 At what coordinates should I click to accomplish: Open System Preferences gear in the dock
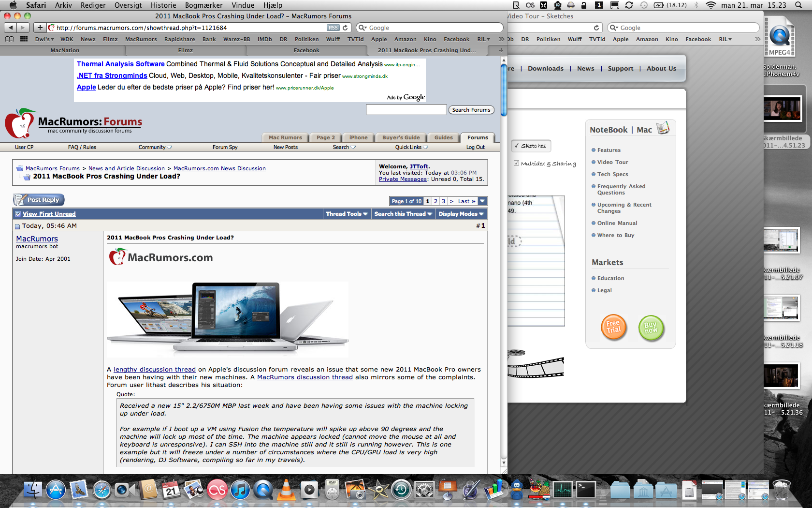424,490
